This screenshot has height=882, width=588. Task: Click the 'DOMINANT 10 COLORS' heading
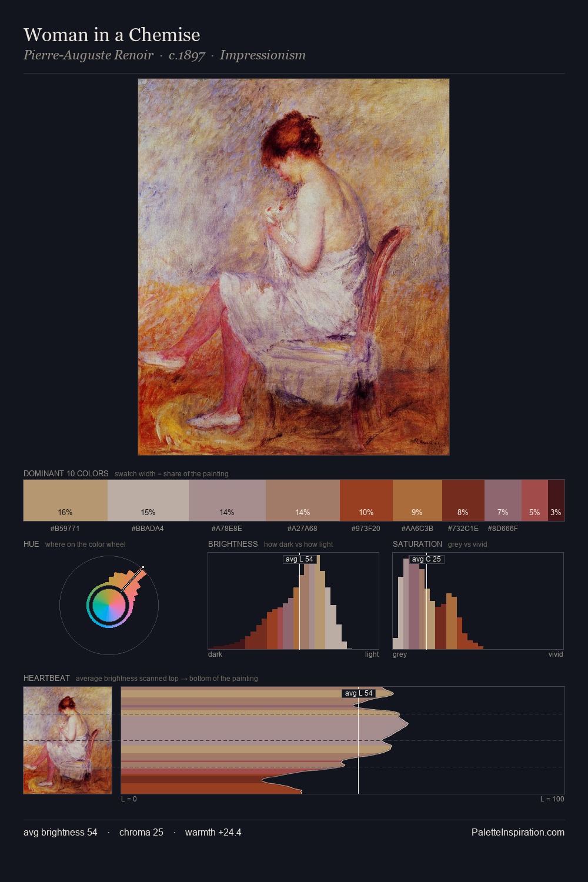[x=66, y=473]
